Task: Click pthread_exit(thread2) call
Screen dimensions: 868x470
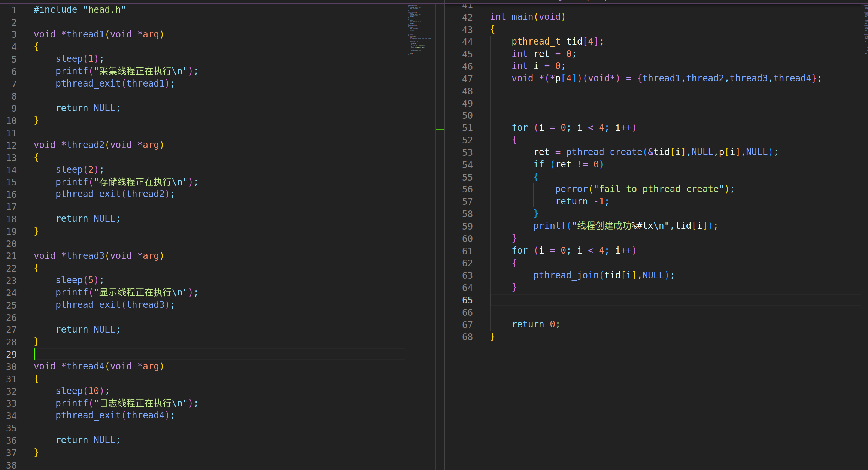Action: [115, 194]
